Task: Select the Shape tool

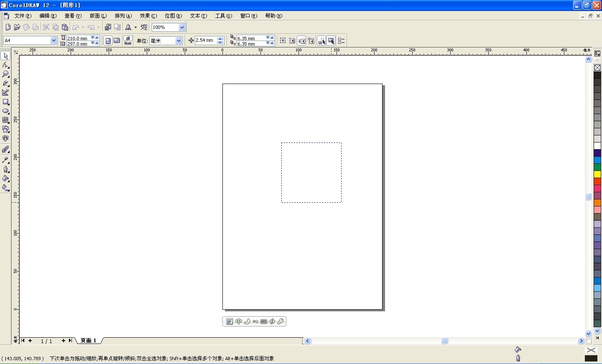Action: coord(6,65)
